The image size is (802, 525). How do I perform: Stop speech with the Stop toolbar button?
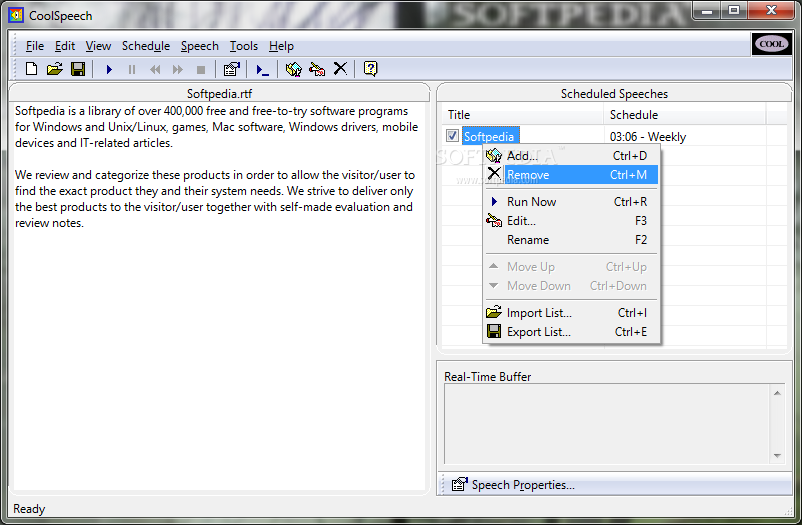point(201,69)
